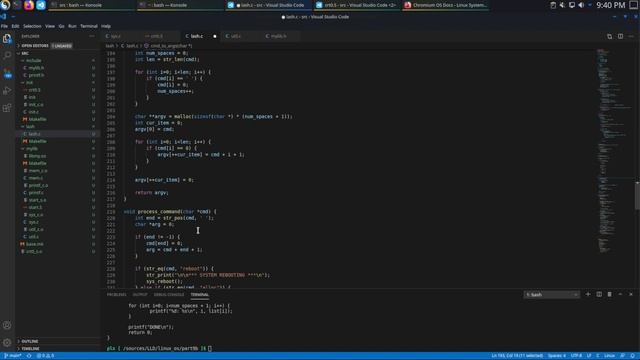640x360 pixels.
Task: Click the clock showing 9:40 PM
Action: (x=611, y=5)
